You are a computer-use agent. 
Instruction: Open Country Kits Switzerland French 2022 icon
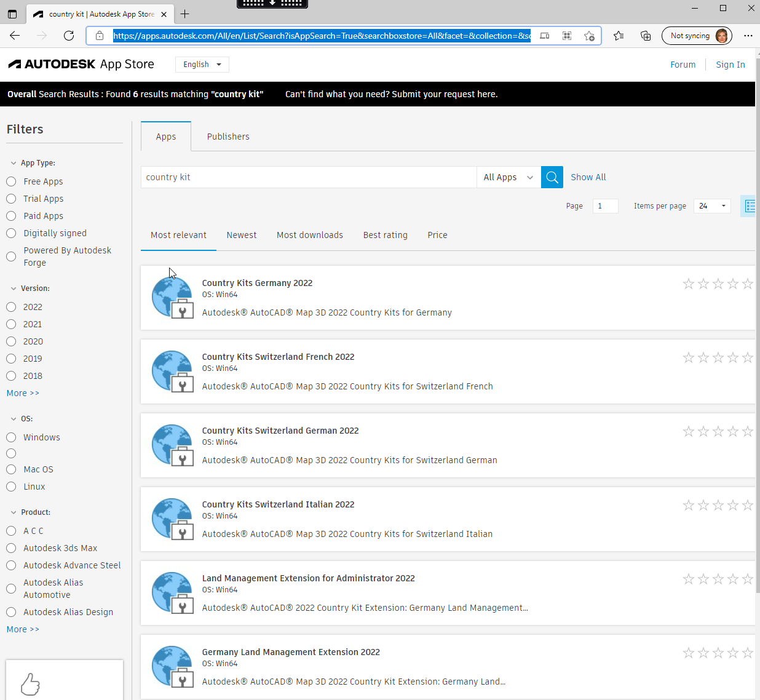click(173, 372)
